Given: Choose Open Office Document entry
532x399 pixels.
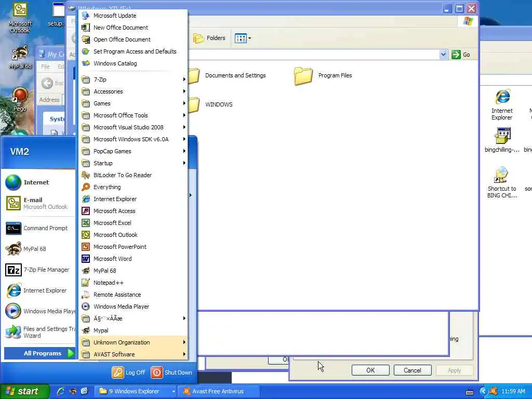Looking at the screenshot, I should (x=133, y=39).
